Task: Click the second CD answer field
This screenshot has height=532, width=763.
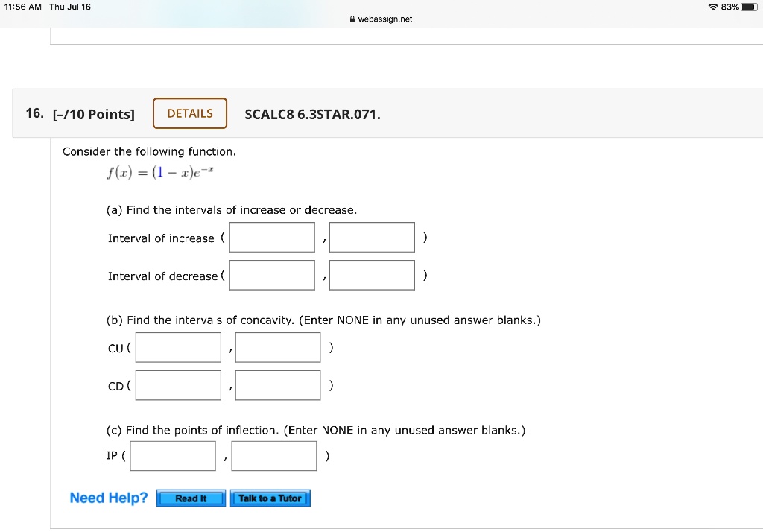Action: pos(278,385)
